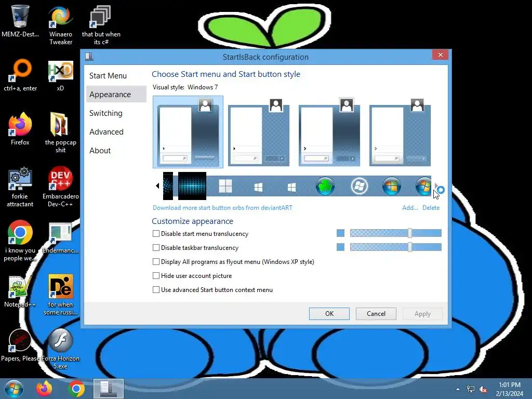Select the Firefox desktop shortcut

click(x=20, y=129)
